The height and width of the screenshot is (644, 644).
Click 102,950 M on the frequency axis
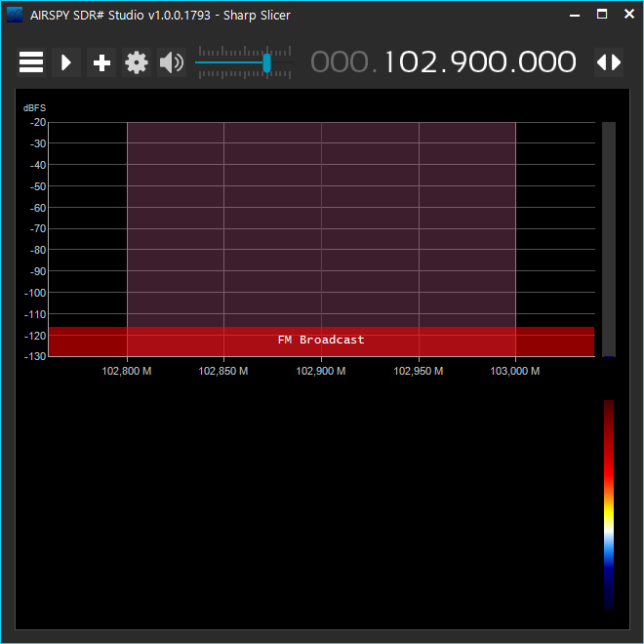(419, 371)
